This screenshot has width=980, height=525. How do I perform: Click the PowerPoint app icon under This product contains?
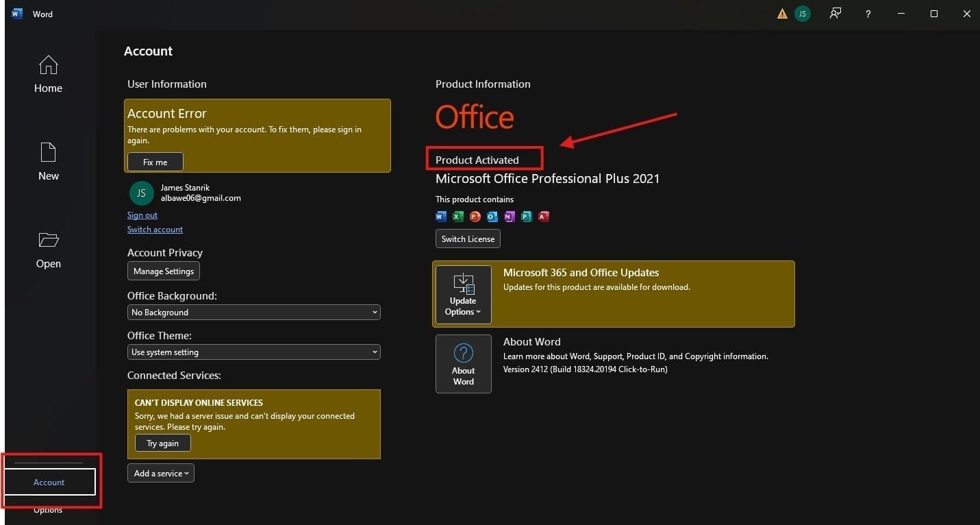(x=475, y=217)
